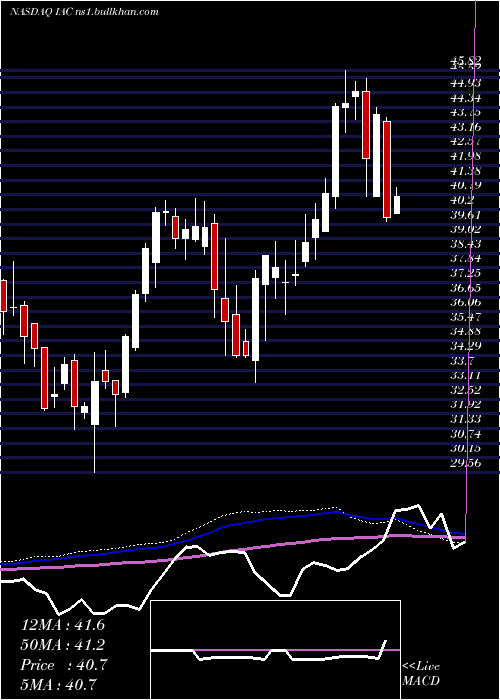Select the 30.74 price level label
This screenshot has width=500, height=700.
tap(465, 434)
